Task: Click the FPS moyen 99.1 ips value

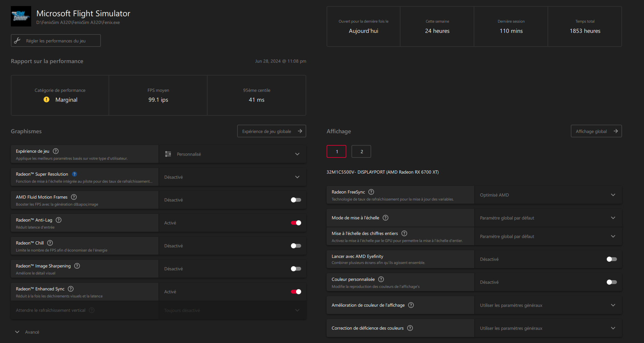Action: point(158,100)
